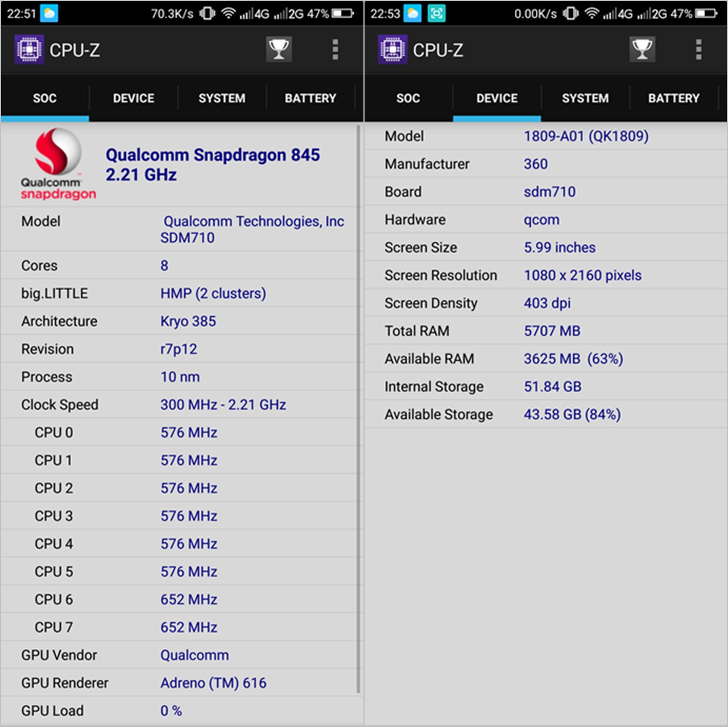This screenshot has height=727, width=728.
Task: Open the three-dot overflow menu on the right screen
Action: coord(698,49)
